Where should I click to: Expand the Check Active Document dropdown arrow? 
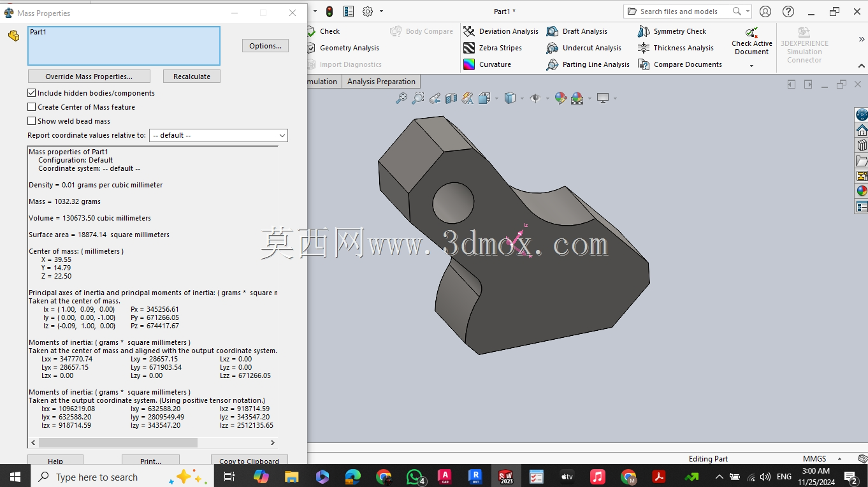click(751, 65)
